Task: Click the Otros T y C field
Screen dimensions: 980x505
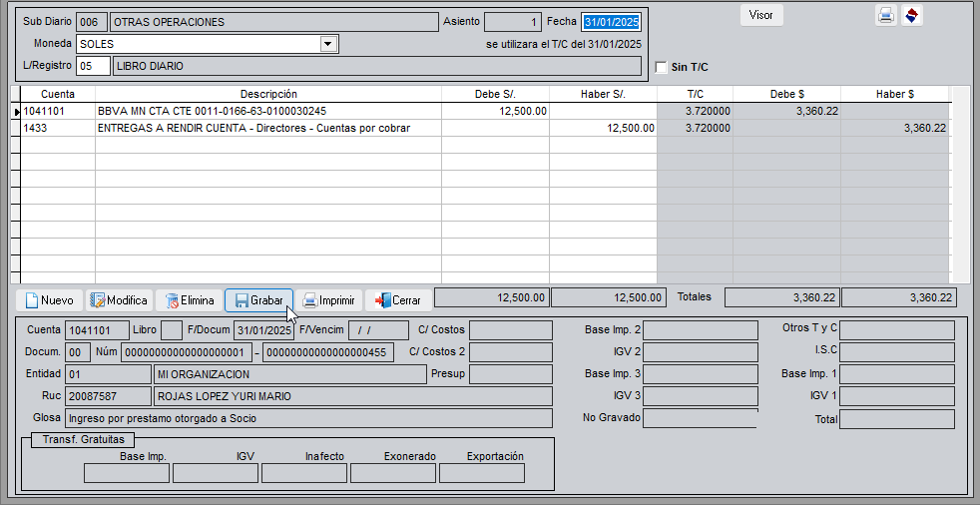Action: click(x=897, y=330)
